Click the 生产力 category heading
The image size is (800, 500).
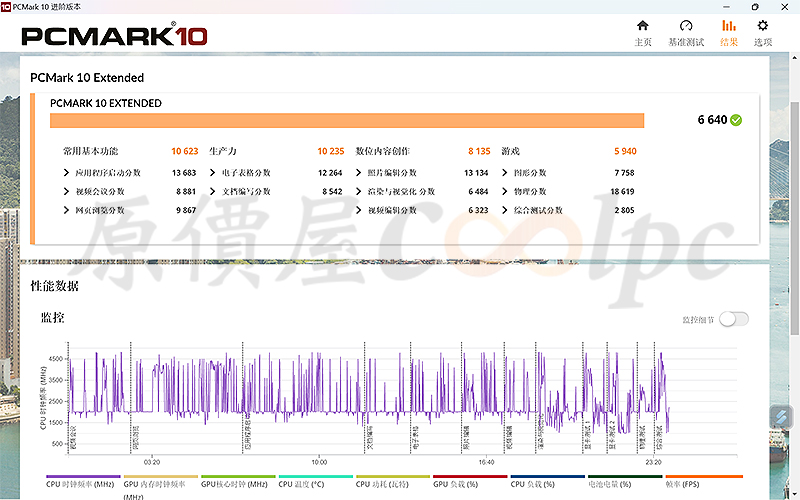pos(223,151)
